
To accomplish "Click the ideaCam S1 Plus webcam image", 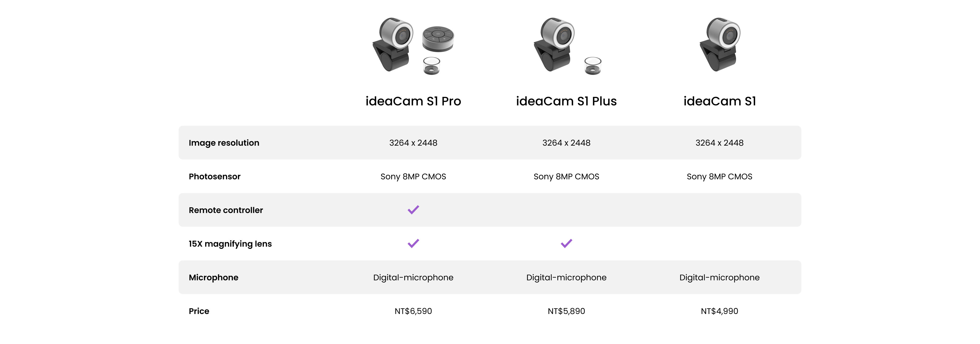I will [x=554, y=44].
